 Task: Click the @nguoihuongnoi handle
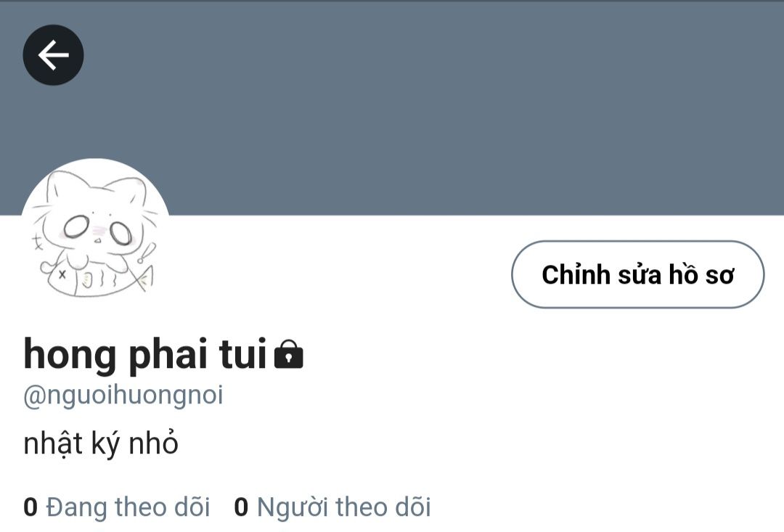click(x=123, y=395)
